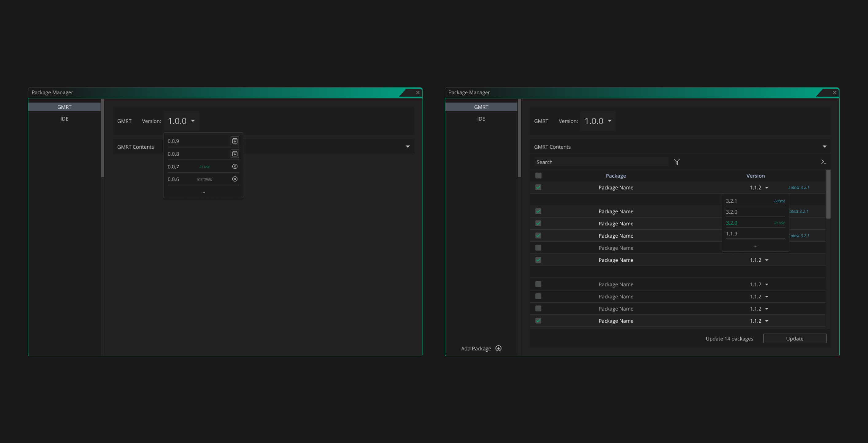Toggle the select-all checkbox in the Package header
Viewport: 868px width, 443px height.
(x=538, y=176)
